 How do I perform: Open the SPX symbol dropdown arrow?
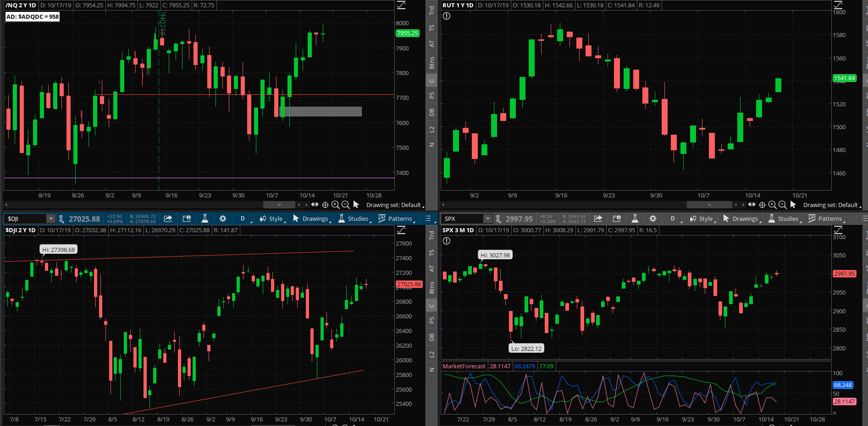tap(488, 219)
